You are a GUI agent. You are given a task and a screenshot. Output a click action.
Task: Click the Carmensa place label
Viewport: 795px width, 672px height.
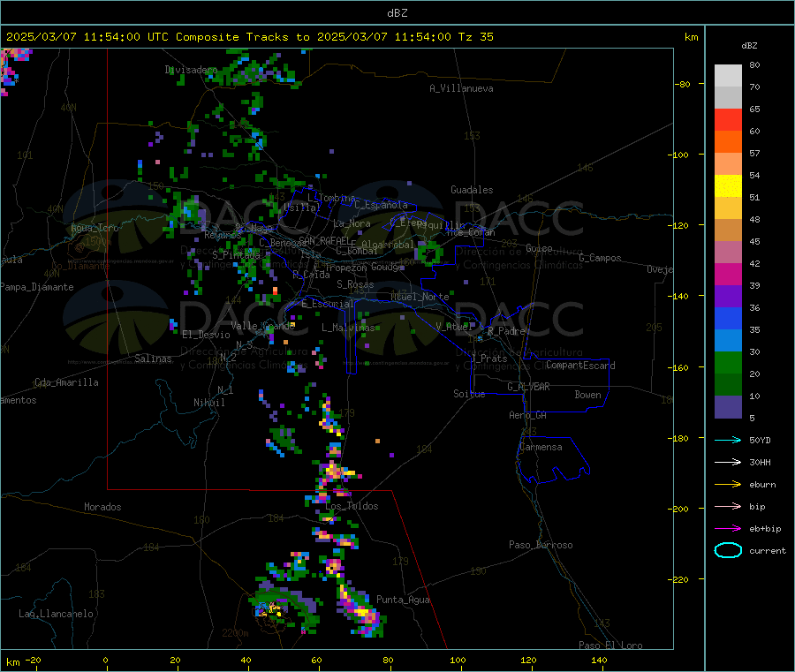click(541, 447)
